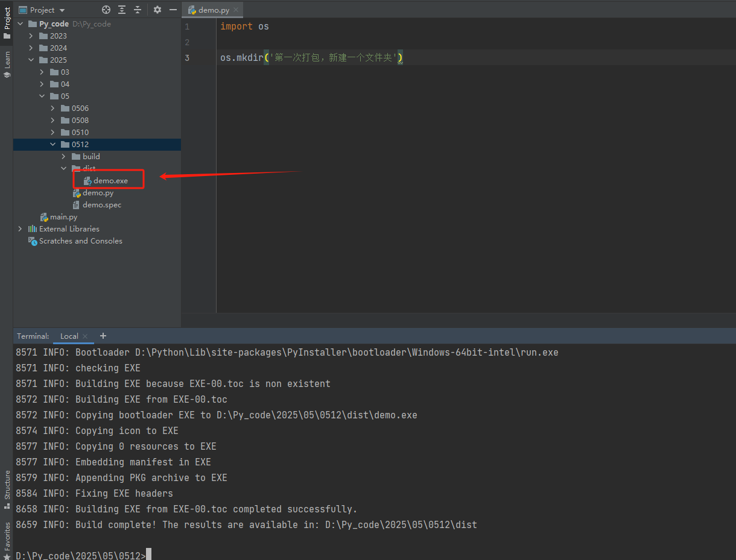The width and height of the screenshot is (736, 560).
Task: Expand the 2024 folder
Action: [x=31, y=48]
